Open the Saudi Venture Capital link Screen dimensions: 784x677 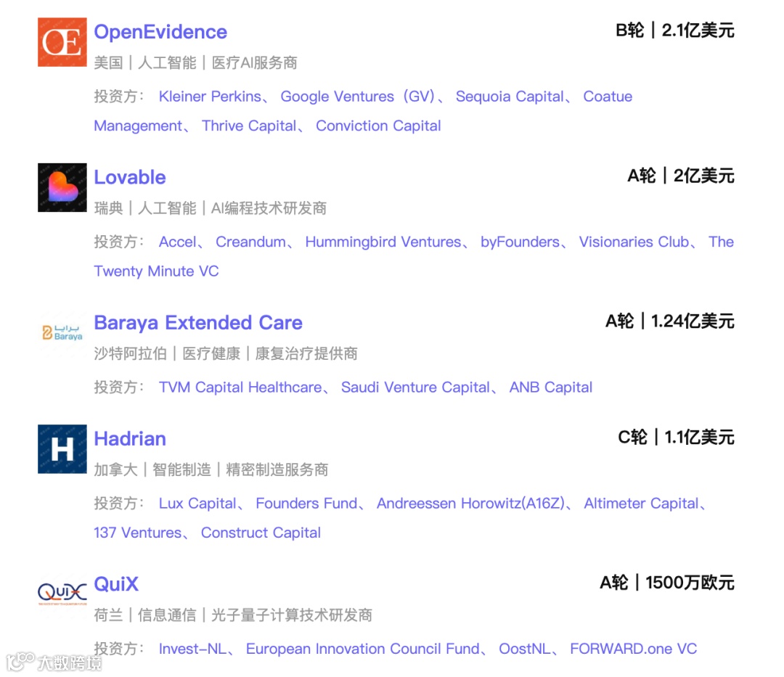(415, 387)
